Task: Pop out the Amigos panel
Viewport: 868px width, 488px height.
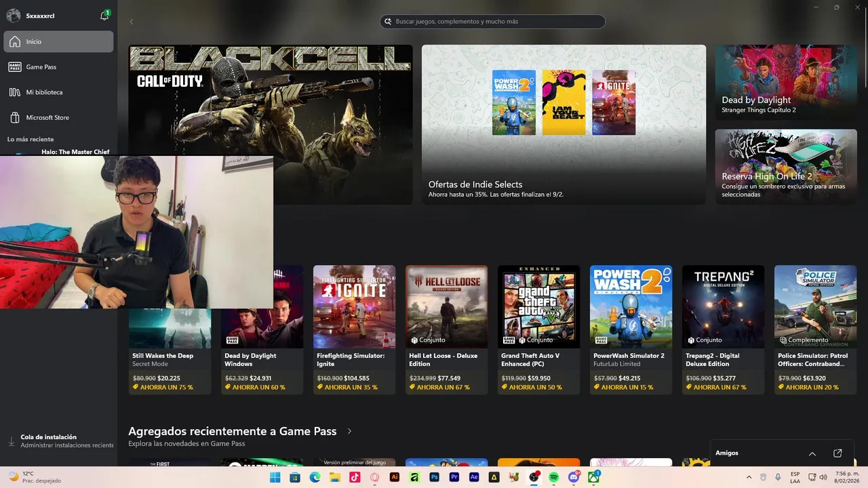Action: click(837, 453)
